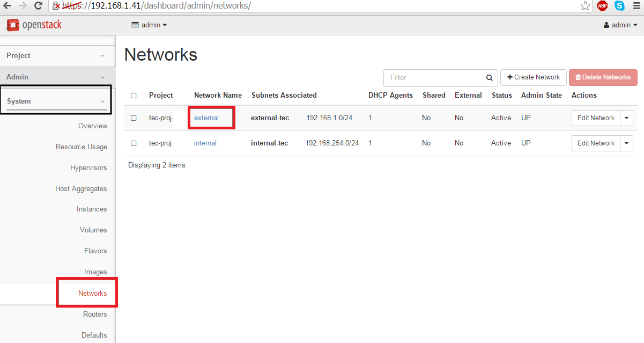Click the External column header
The image size is (644, 343).
coord(468,96)
